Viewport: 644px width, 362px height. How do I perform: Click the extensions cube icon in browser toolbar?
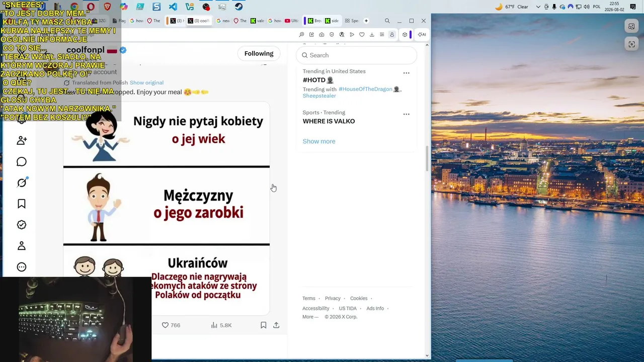(x=405, y=35)
